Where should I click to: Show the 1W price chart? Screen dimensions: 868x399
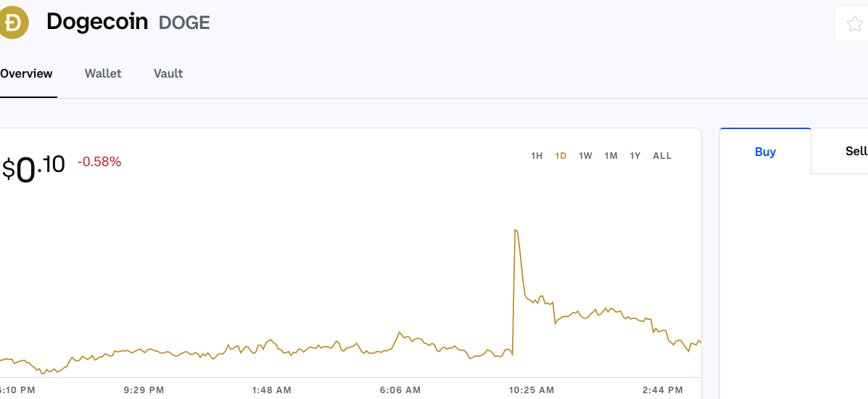pyautogui.click(x=585, y=156)
